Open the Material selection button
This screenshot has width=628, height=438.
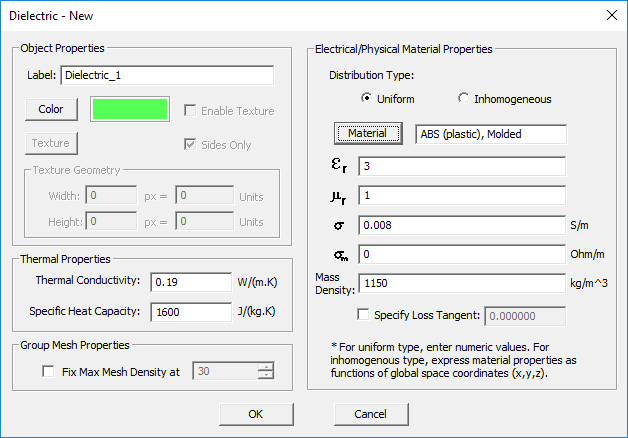(x=367, y=134)
